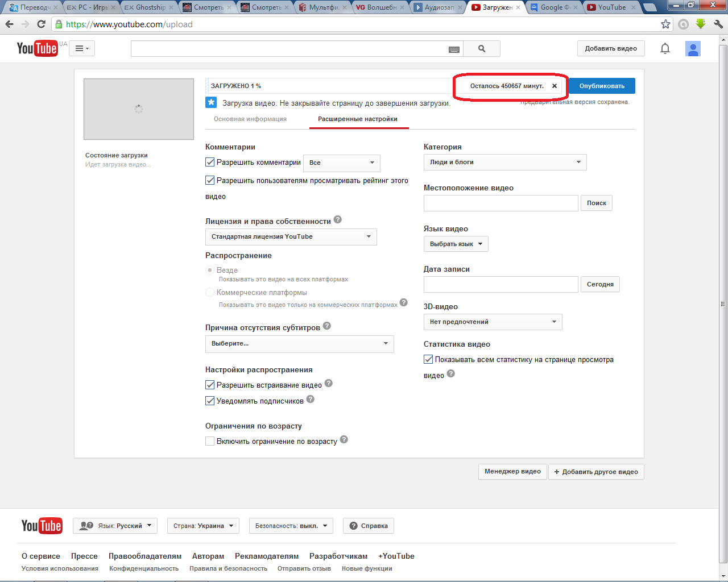The width and height of the screenshot is (728, 582).
Task: Toggle show video statistics checkbox
Action: [x=428, y=359]
